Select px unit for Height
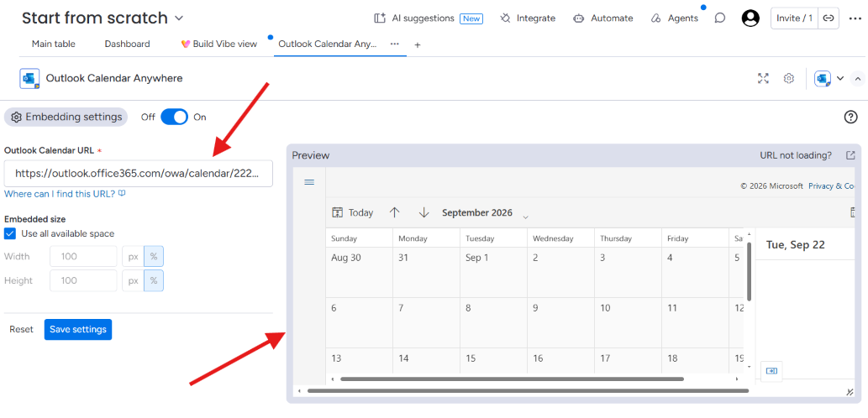Screen dimensions: 868x418 point(133,280)
